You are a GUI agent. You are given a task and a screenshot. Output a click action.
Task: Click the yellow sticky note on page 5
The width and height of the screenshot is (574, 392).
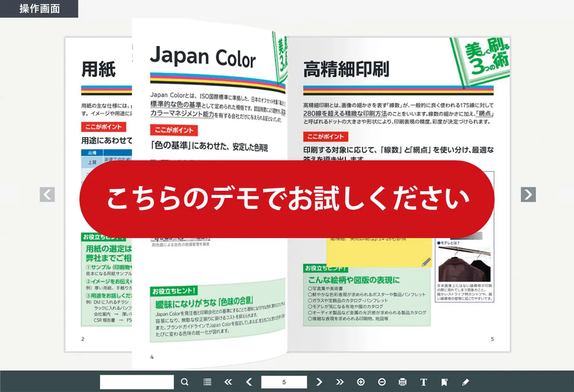pyautogui.click(x=379, y=252)
